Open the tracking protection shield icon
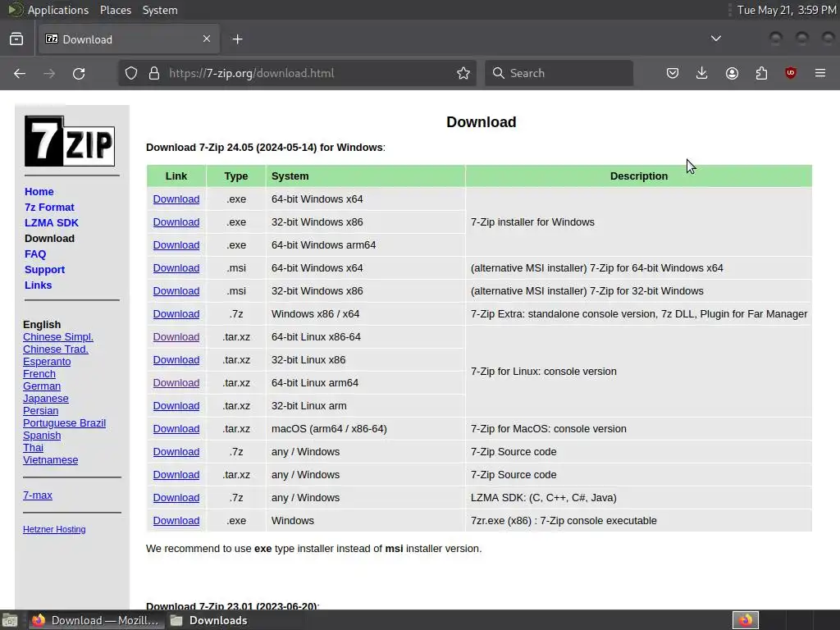This screenshot has width=840, height=630. click(x=131, y=73)
